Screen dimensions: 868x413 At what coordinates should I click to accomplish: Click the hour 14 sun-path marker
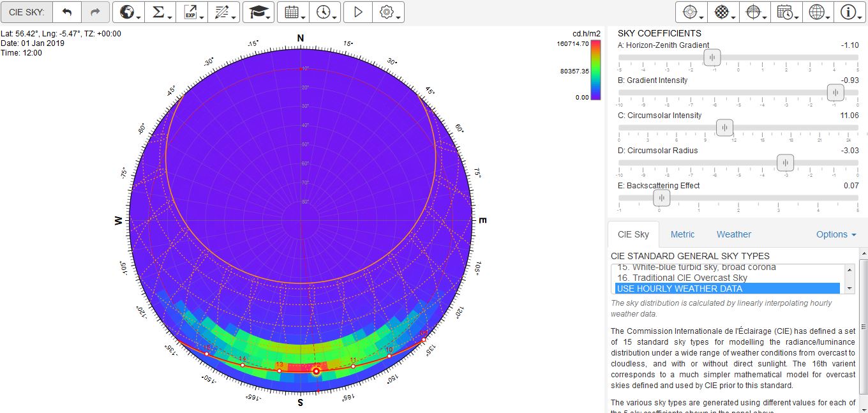click(243, 364)
